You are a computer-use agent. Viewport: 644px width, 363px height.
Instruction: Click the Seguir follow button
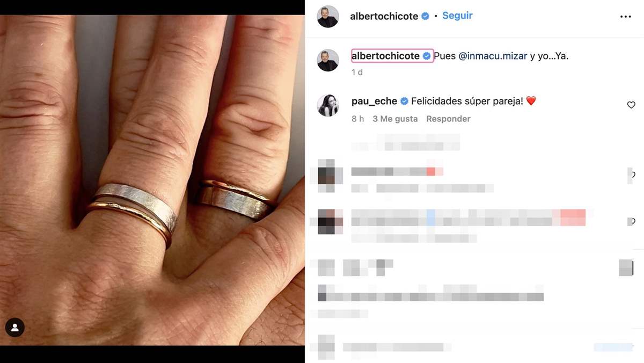click(457, 16)
